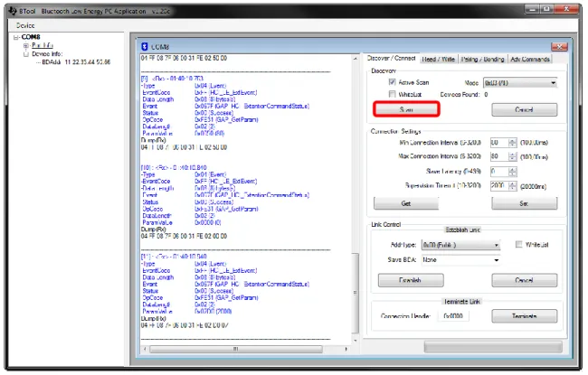The image size is (588, 375).
Task: Adjust the Slave Latency stepper
Action: coord(513,172)
